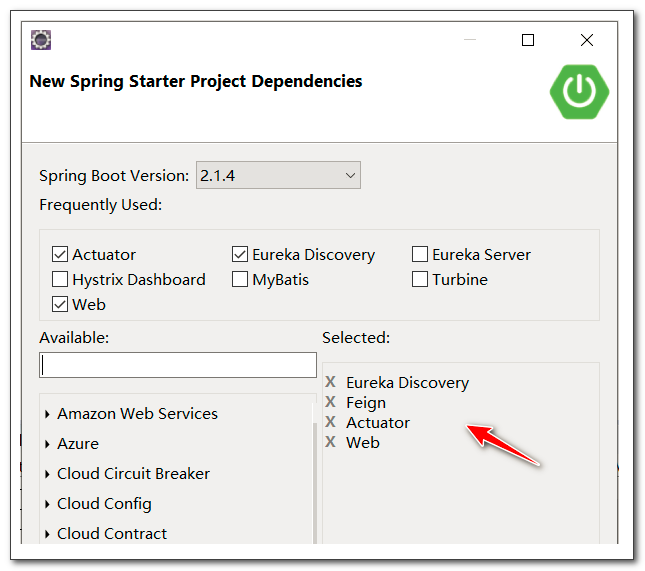Remove Eureka Discovery using its X icon

click(330, 382)
